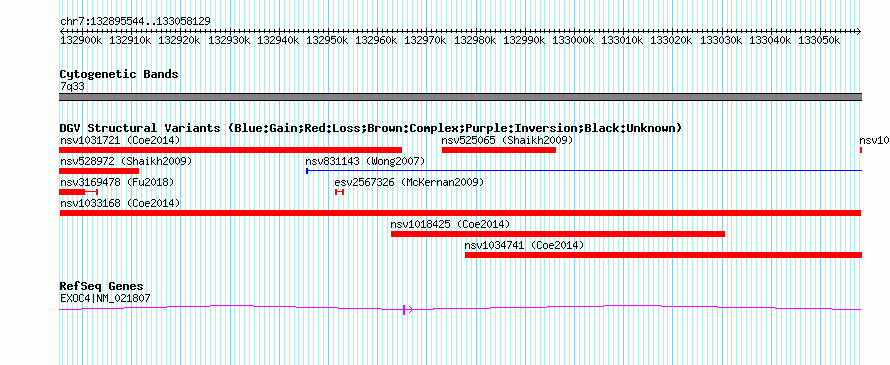Select the red nsv528972 loss bar

pos(99,171)
